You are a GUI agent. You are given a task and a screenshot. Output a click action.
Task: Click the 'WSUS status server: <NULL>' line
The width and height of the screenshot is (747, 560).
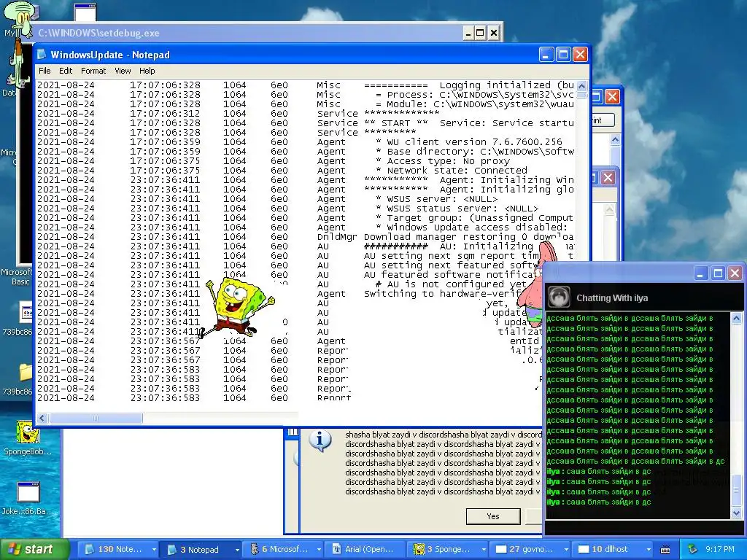[457, 209]
